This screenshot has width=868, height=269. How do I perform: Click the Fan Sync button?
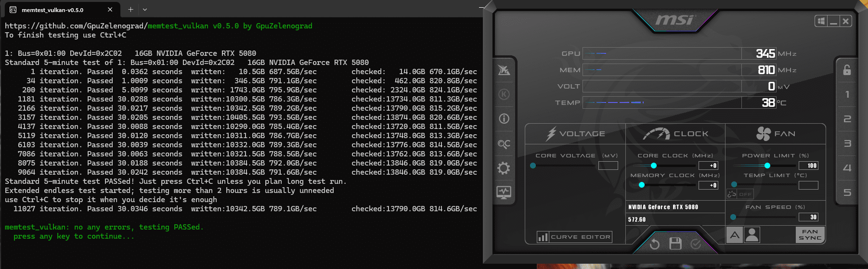pyautogui.click(x=810, y=235)
